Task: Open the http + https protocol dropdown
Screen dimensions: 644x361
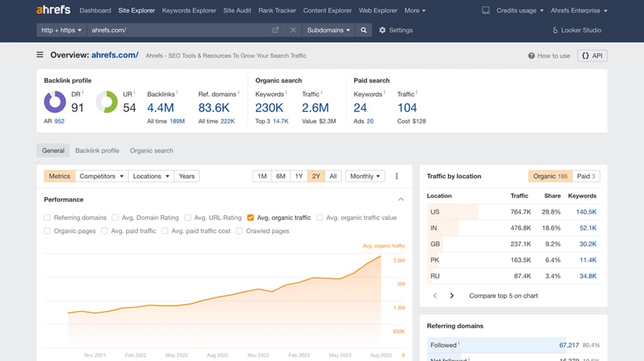Action: point(62,30)
